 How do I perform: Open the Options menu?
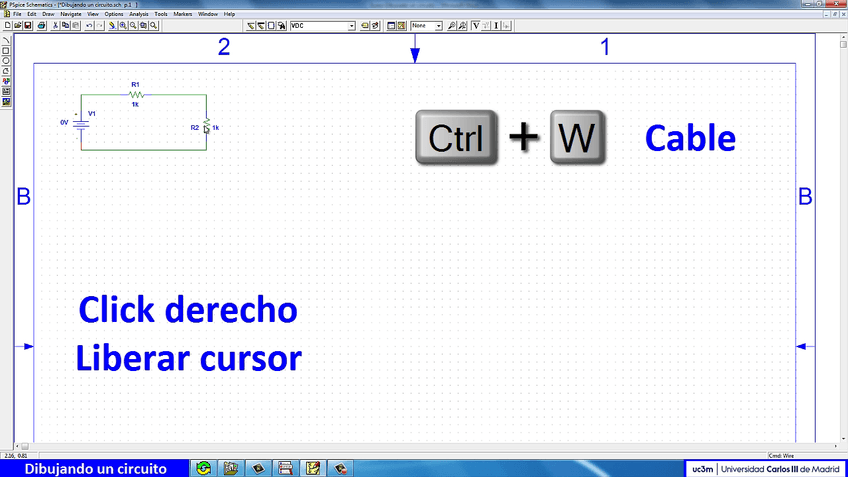tap(114, 14)
